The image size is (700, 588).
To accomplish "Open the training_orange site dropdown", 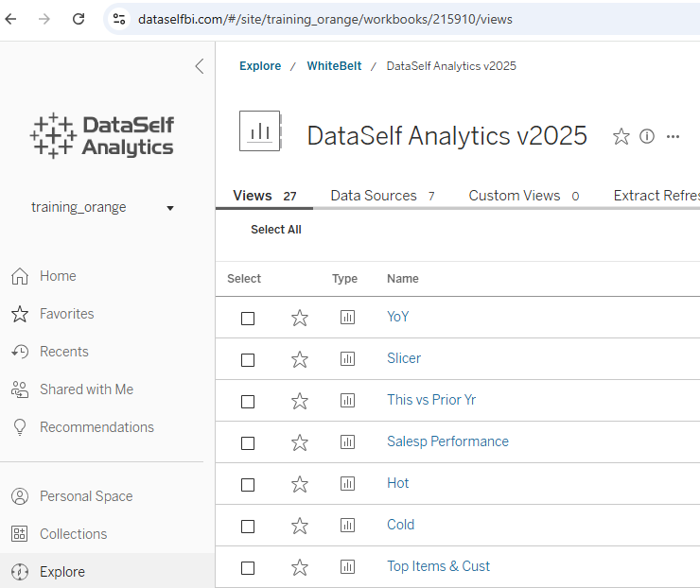I will click(102, 207).
